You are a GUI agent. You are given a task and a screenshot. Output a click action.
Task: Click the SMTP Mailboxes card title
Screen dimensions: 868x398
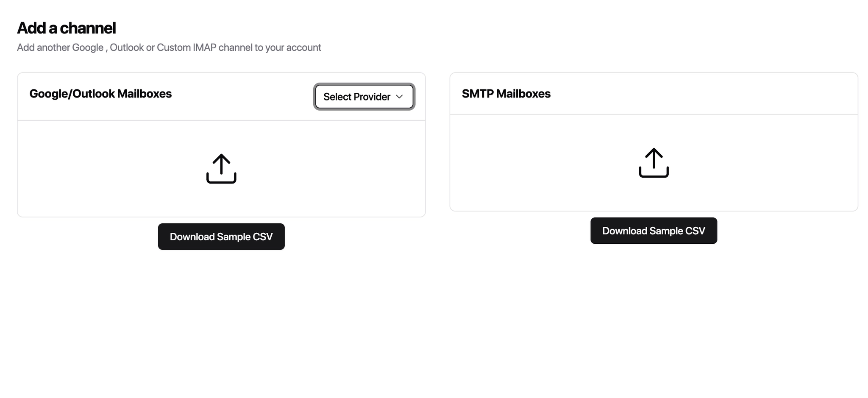point(506,94)
